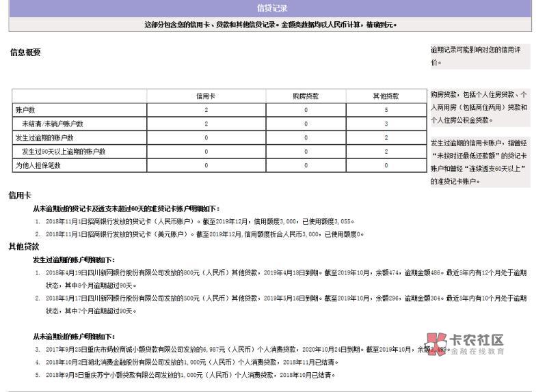
Task: Click the 信用卡 value in the 未结清/未销户账户数 row
Action: (206, 124)
